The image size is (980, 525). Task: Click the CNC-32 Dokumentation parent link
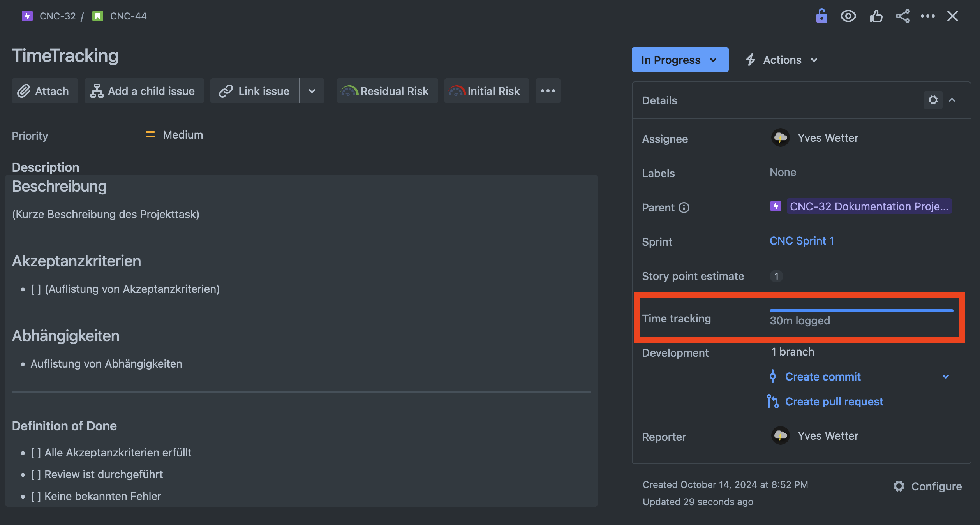862,206
